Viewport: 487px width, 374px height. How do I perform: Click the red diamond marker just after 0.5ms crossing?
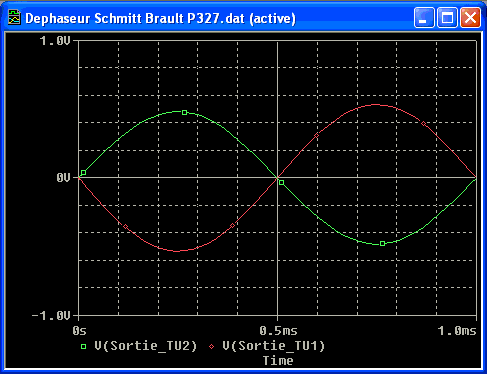(x=317, y=135)
